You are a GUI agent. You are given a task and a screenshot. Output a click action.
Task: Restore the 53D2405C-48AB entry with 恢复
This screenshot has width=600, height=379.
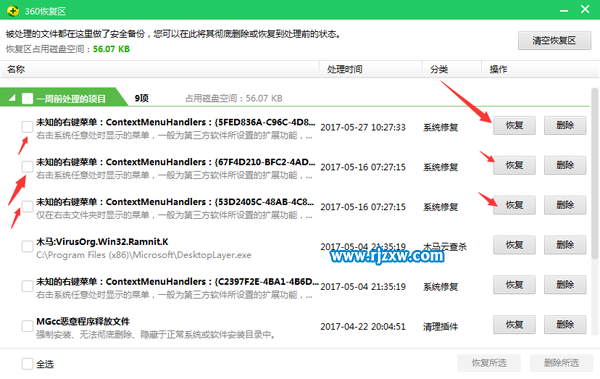click(514, 205)
